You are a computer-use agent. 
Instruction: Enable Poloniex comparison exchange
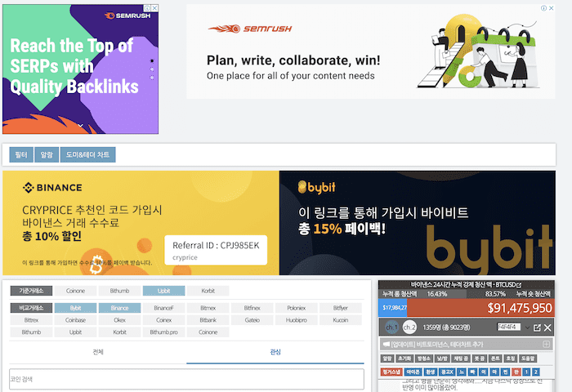click(296, 308)
